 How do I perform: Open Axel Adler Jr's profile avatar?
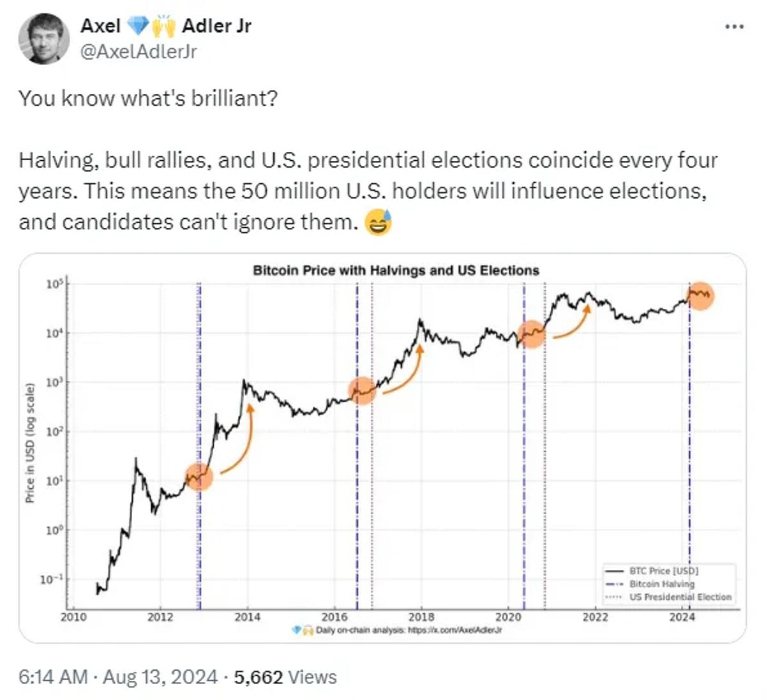pos(43,38)
